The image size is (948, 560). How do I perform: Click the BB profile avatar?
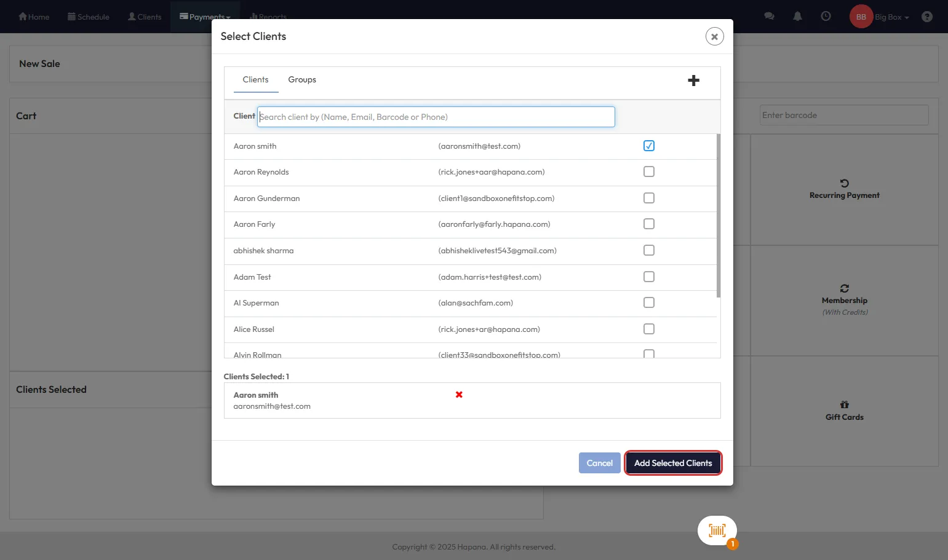pyautogui.click(x=861, y=17)
